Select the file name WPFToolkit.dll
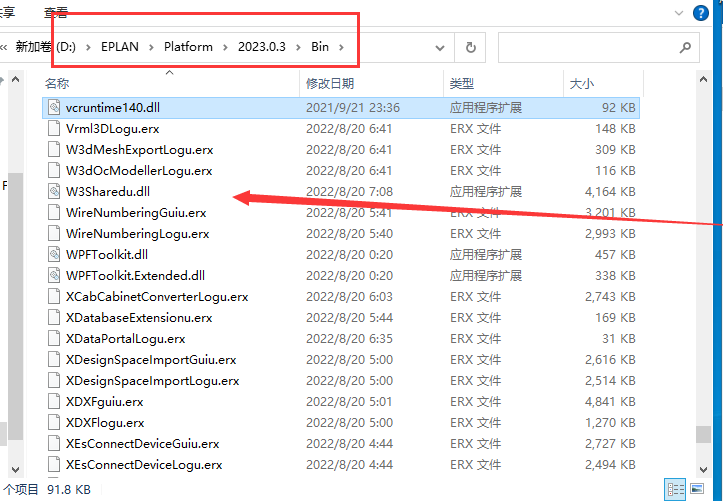The image size is (723, 501). point(107,254)
